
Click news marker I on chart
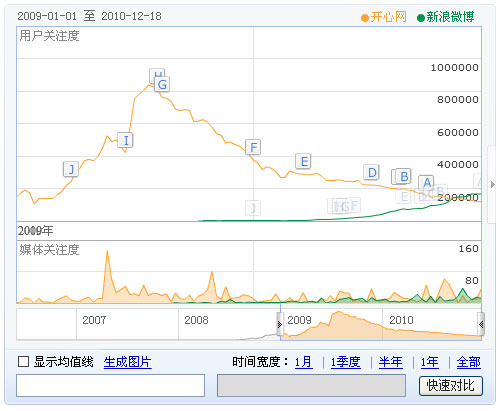pos(126,140)
